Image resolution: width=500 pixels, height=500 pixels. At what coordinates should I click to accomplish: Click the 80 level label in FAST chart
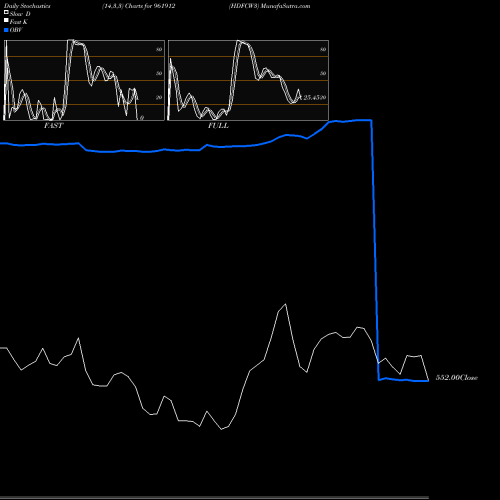[x=159, y=49]
